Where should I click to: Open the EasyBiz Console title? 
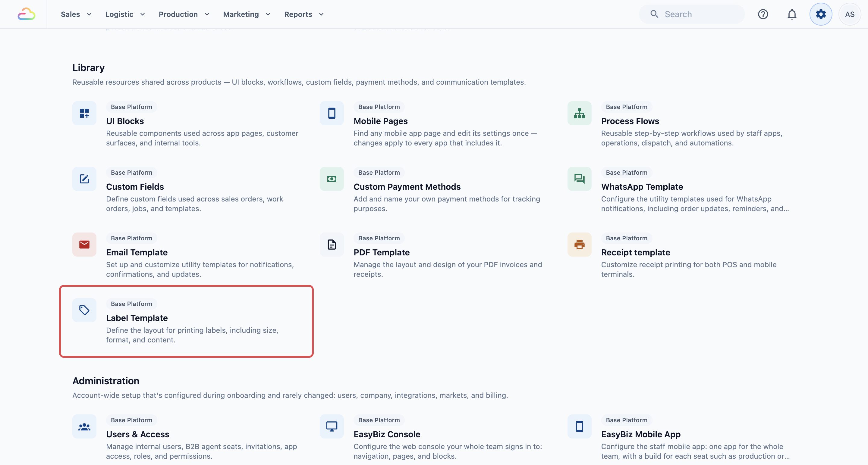pos(387,434)
